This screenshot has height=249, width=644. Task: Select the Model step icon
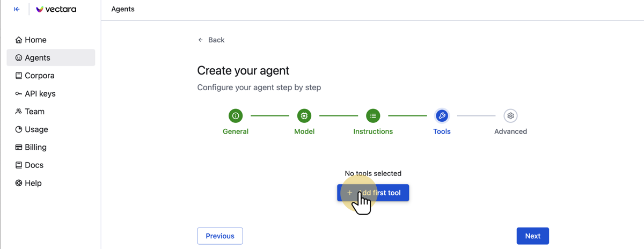click(304, 116)
